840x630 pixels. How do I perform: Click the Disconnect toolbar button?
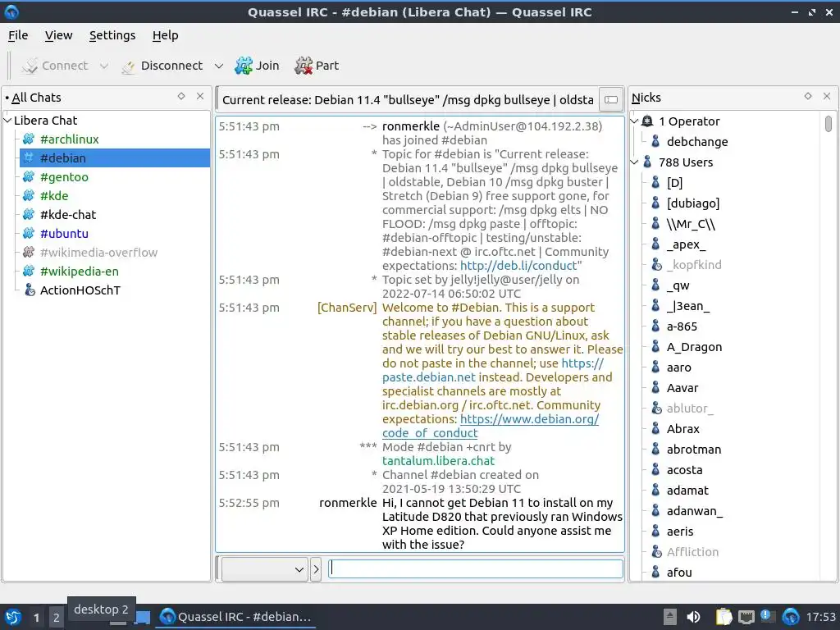[x=162, y=66]
